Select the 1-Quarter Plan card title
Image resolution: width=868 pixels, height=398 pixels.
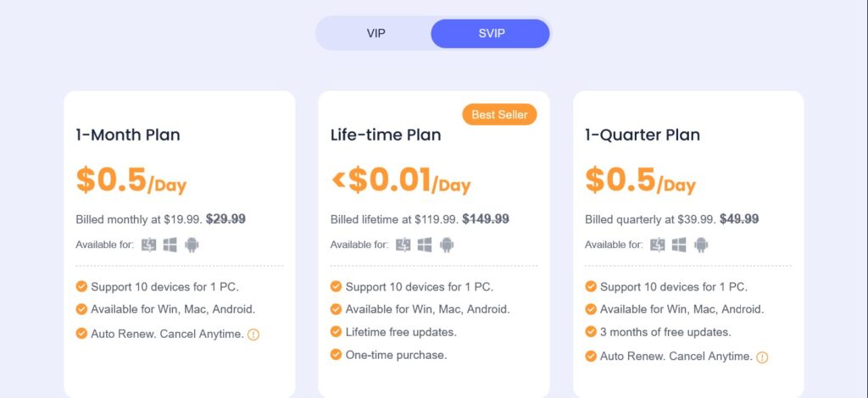click(x=643, y=135)
